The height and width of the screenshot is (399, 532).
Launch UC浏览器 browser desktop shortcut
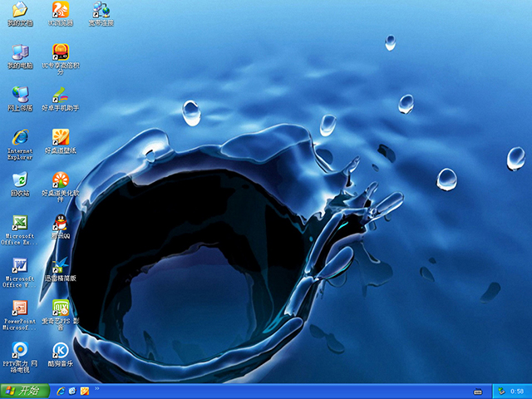click(61, 11)
